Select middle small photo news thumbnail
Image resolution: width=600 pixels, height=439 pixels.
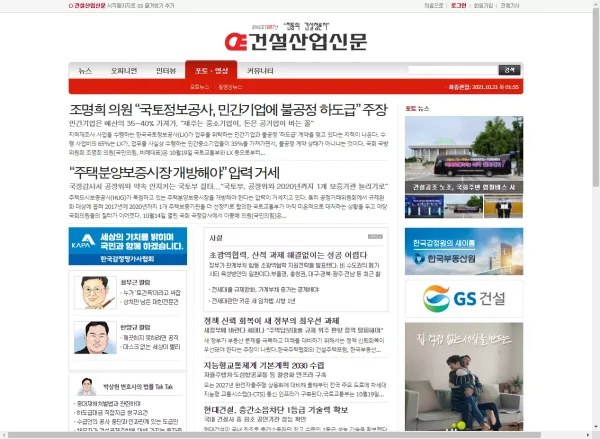(464, 206)
